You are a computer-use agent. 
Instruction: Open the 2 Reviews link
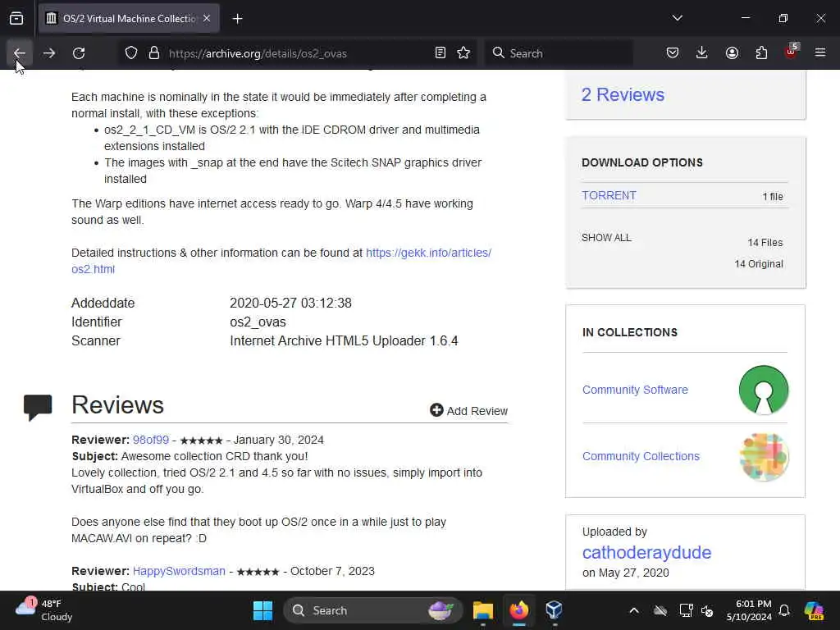coord(623,95)
